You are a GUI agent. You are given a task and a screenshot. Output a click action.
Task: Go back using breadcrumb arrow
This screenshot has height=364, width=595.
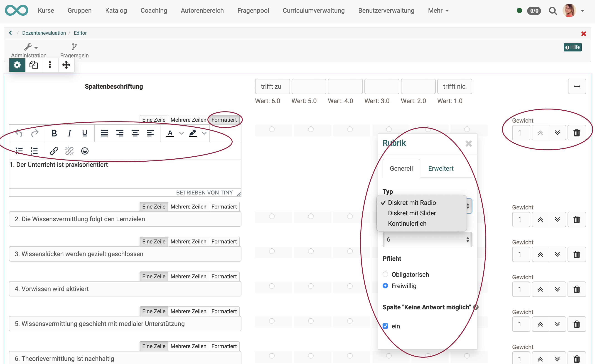(10, 33)
